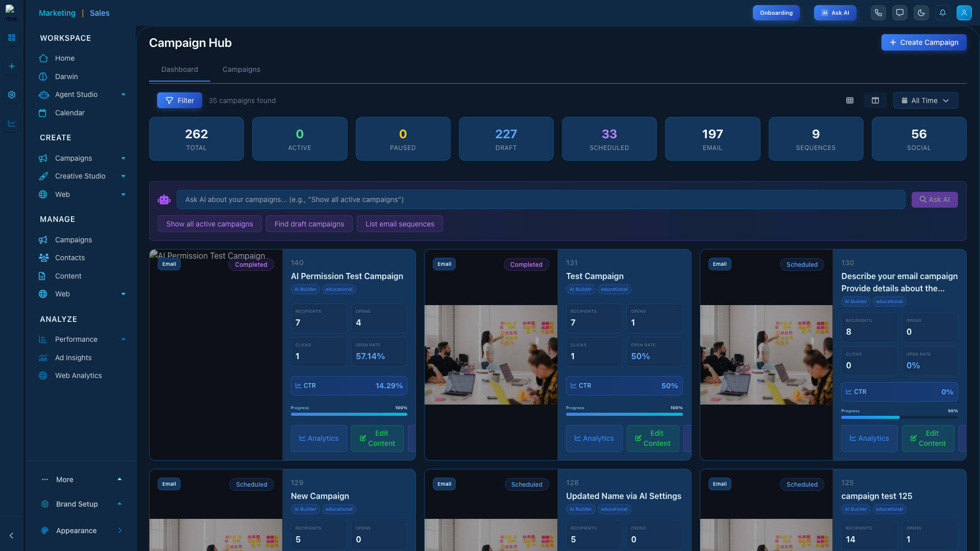Switch to grid view layout icon
The image size is (980, 551).
pyautogui.click(x=850, y=101)
